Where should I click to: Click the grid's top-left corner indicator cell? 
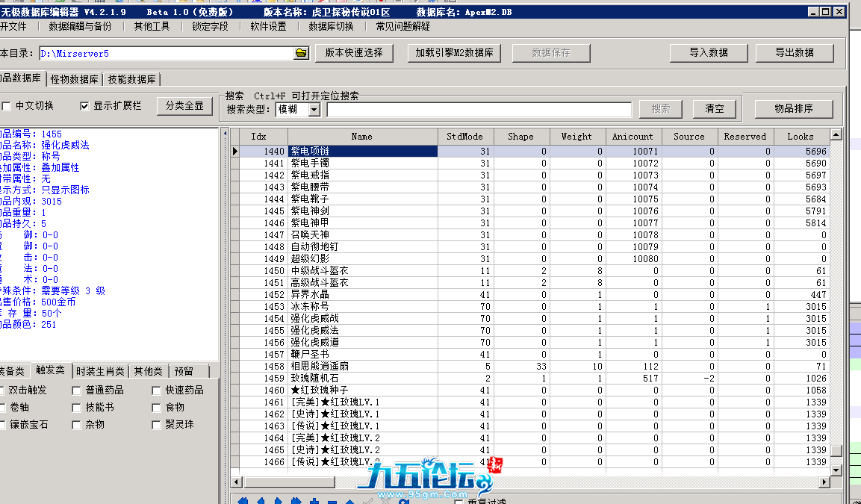[235, 137]
